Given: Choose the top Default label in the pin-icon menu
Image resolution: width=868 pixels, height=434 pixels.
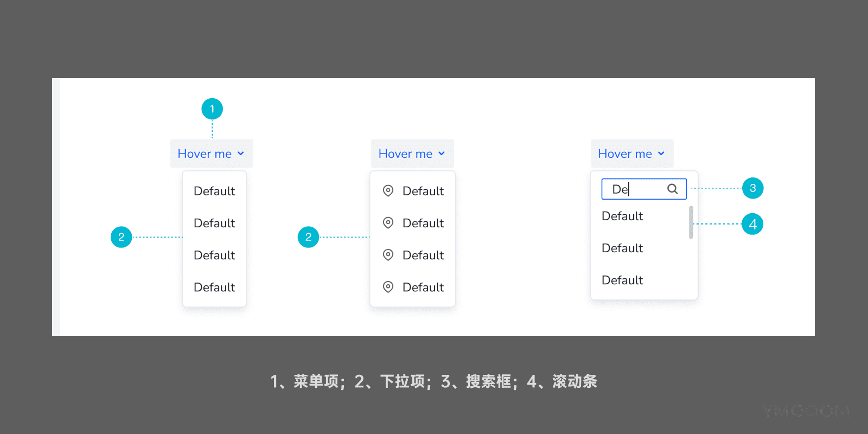Looking at the screenshot, I should pos(423,191).
